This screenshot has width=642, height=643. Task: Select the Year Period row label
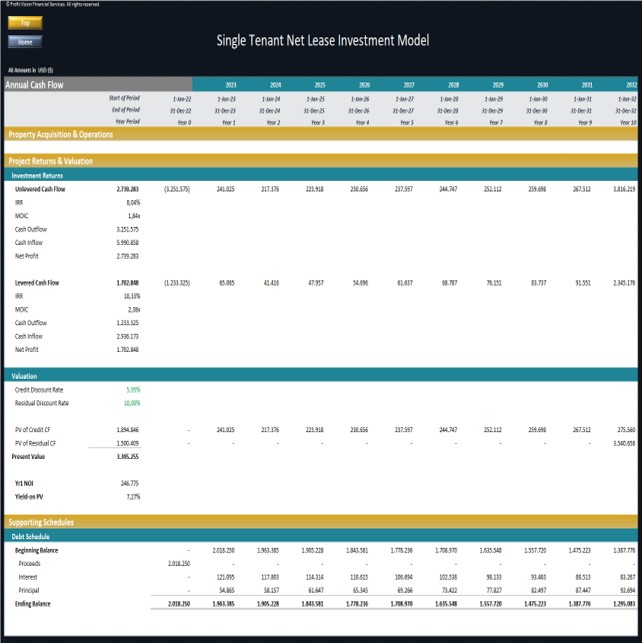coord(127,121)
